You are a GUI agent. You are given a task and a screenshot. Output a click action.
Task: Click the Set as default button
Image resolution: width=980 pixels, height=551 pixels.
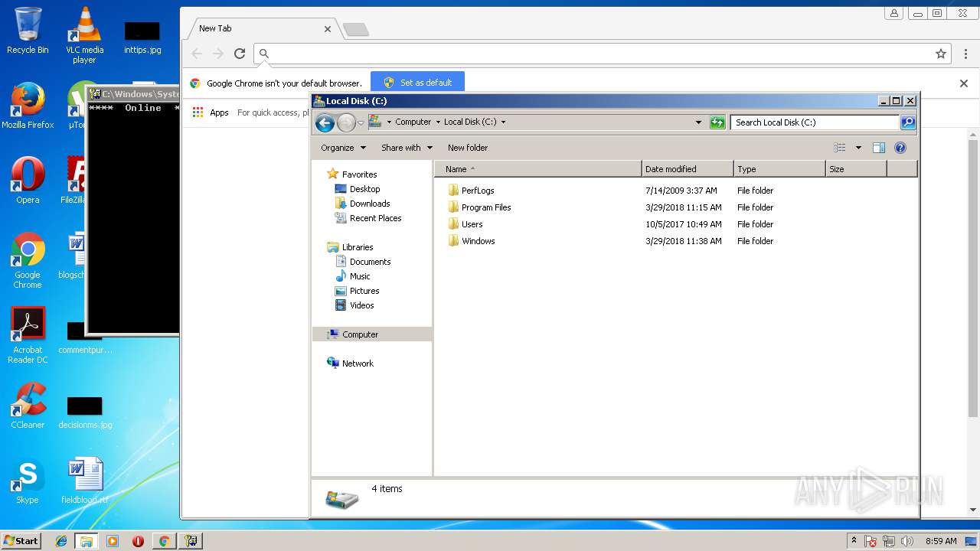[417, 83]
